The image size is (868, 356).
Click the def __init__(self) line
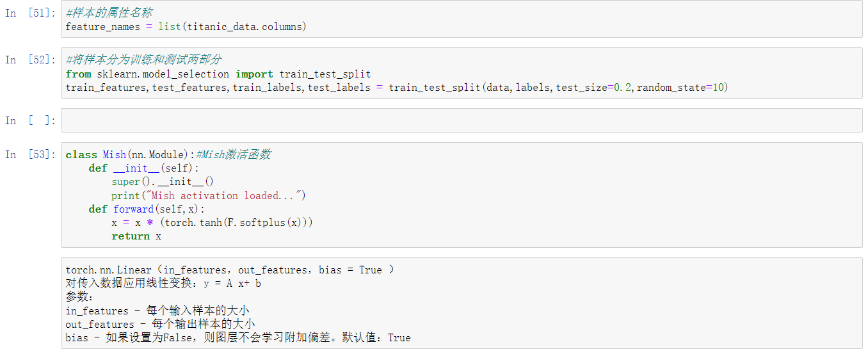tap(144, 168)
